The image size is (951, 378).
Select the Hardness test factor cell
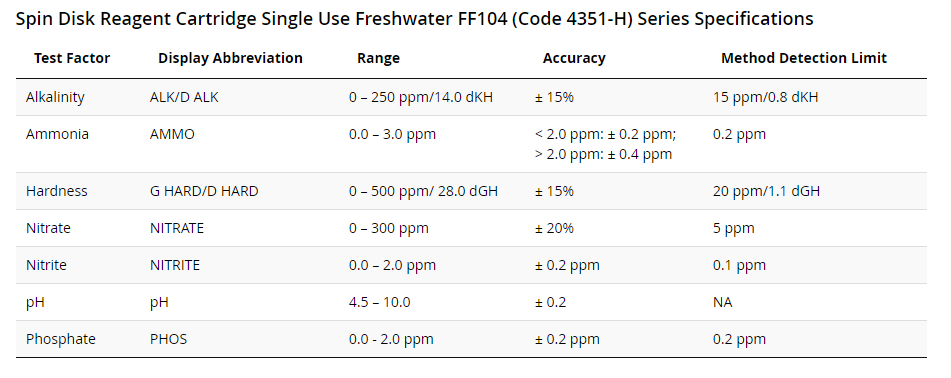[x=56, y=191]
